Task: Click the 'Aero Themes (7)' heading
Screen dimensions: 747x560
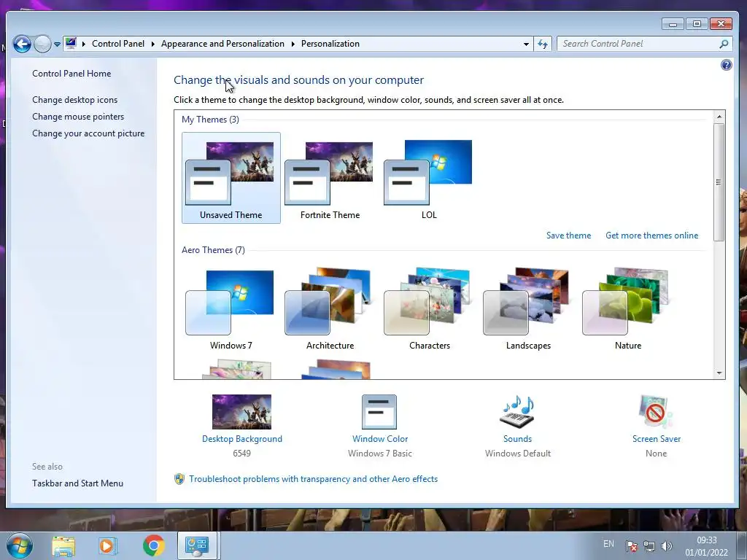Action: pos(213,250)
